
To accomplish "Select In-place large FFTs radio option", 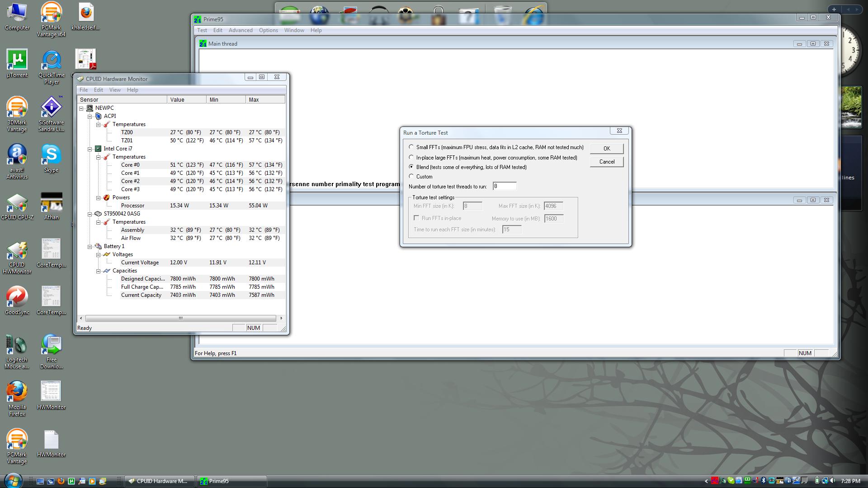I will click(x=411, y=158).
